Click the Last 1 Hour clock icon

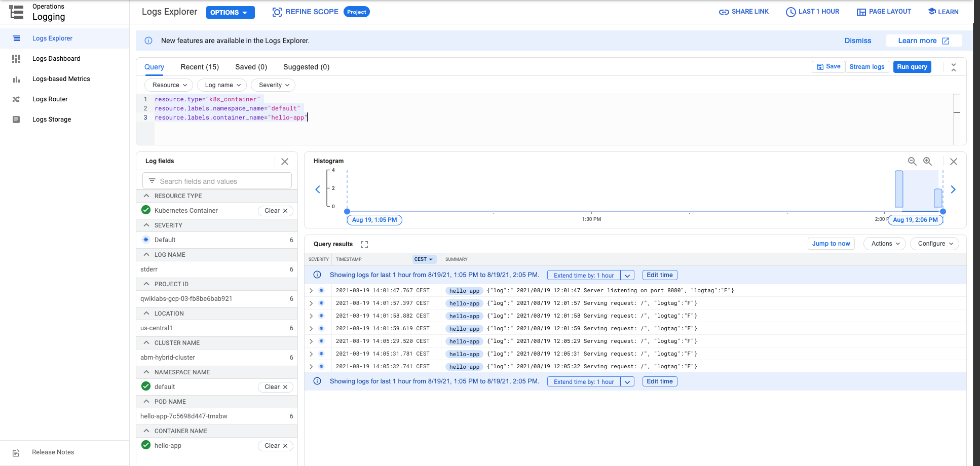791,12
